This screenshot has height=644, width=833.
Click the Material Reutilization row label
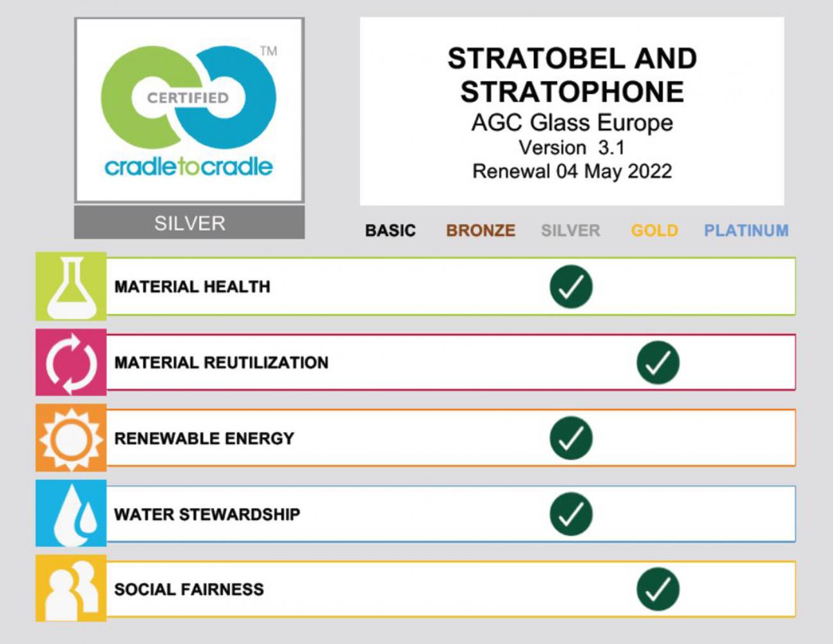(x=221, y=363)
